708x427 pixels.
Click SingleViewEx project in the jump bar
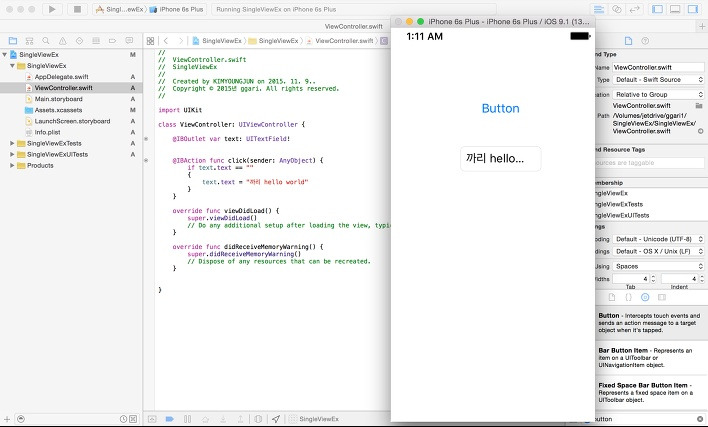[x=217, y=41]
